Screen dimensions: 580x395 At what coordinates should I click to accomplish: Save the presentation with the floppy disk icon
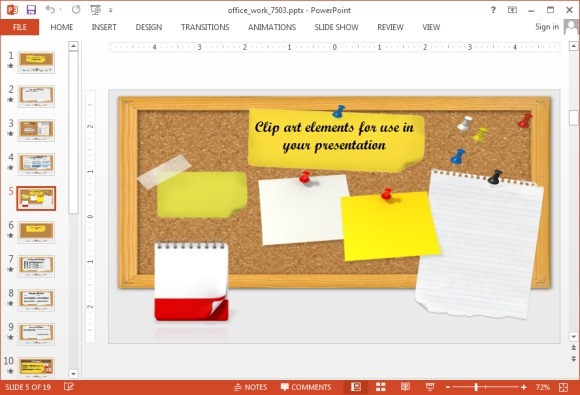[x=31, y=10]
